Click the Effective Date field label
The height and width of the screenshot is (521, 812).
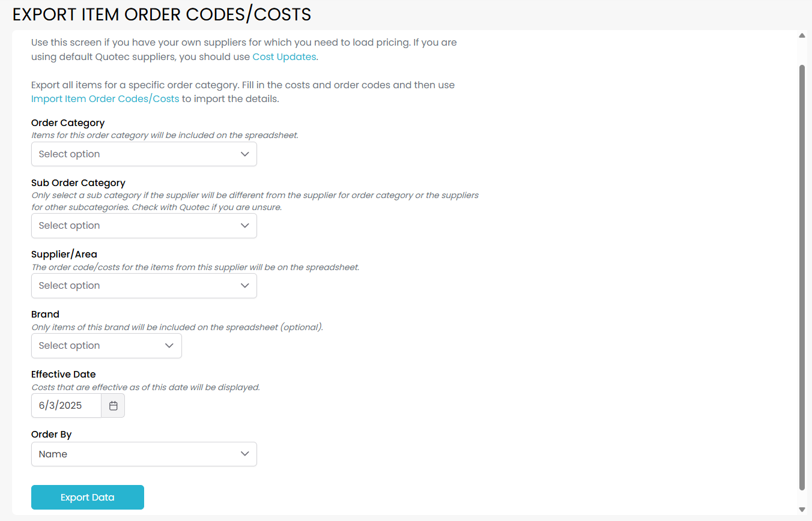click(x=64, y=375)
